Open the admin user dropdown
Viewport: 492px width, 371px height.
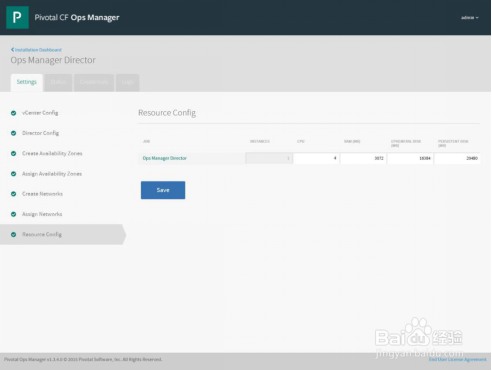point(470,18)
